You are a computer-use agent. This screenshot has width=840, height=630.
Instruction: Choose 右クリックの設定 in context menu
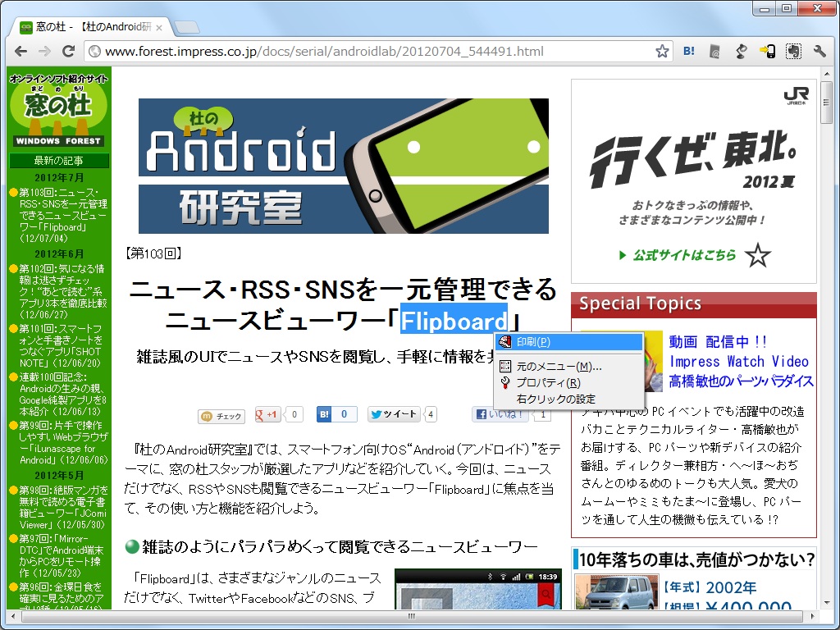pos(568,399)
